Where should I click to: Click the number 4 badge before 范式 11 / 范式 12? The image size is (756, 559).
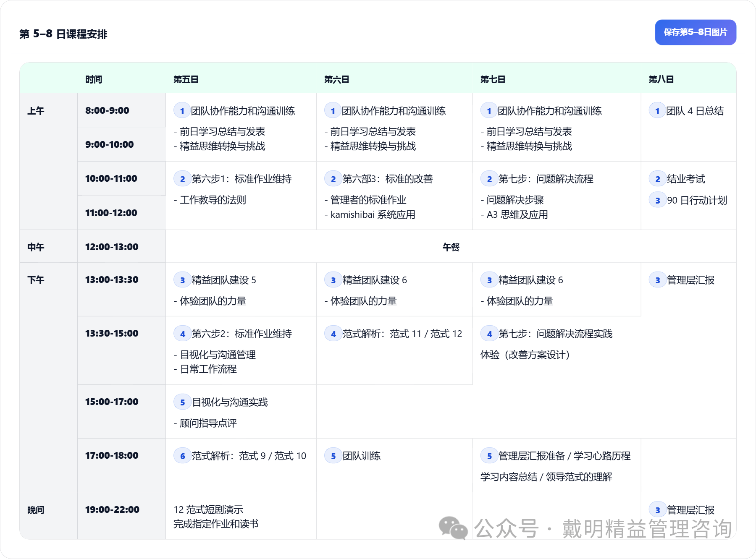pyautogui.click(x=333, y=334)
